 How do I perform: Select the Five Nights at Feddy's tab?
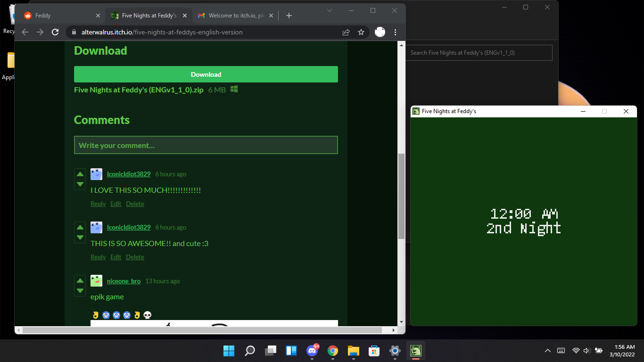click(x=149, y=16)
